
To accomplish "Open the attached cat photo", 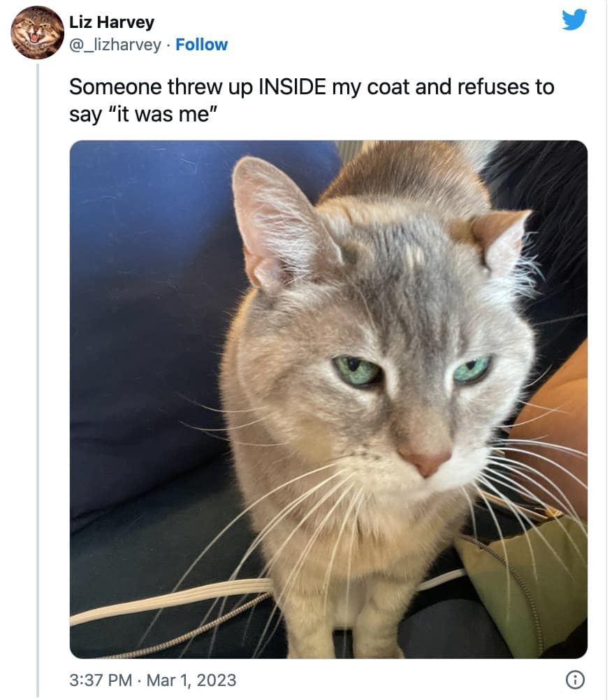I will click(328, 399).
